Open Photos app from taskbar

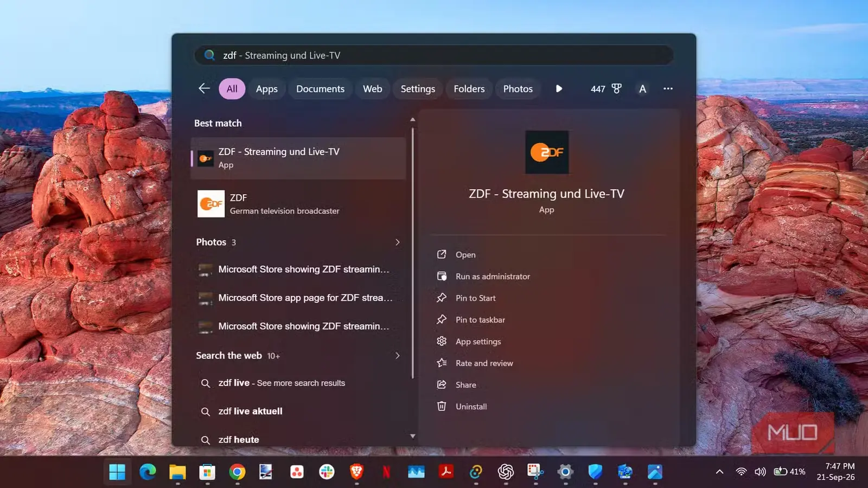click(x=655, y=472)
